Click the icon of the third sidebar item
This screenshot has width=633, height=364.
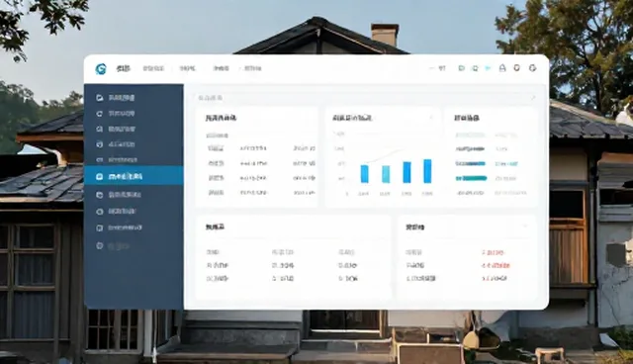100,130
